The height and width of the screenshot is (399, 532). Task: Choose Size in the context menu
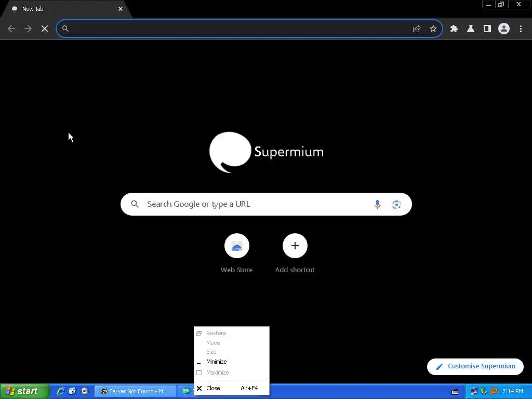tap(232, 352)
